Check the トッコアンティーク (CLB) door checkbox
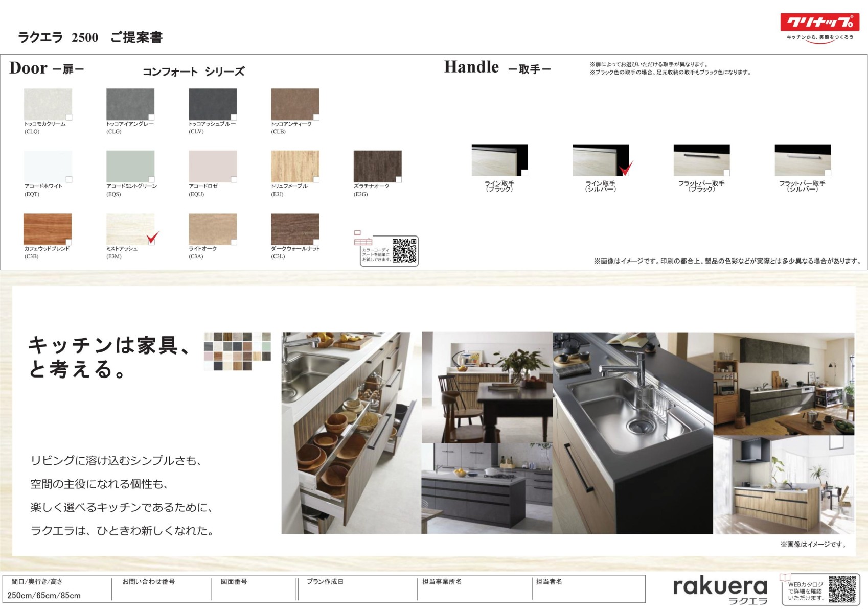This screenshot has width=868, height=613. [x=316, y=117]
